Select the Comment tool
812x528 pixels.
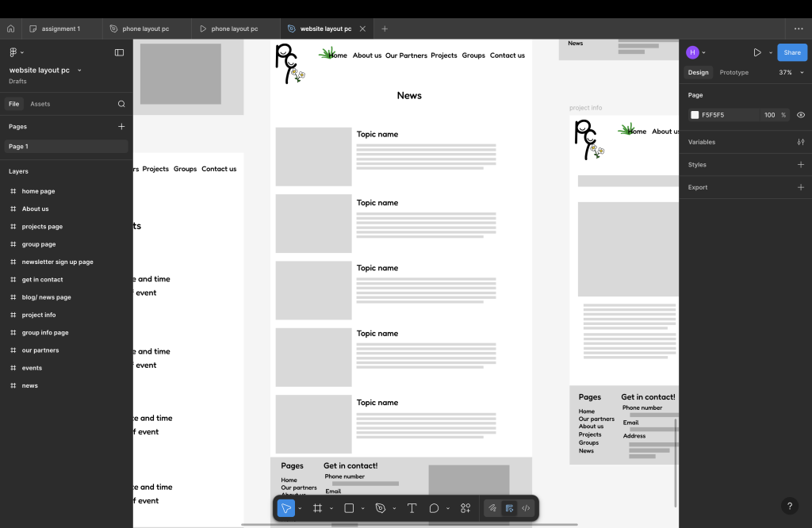coord(434,508)
